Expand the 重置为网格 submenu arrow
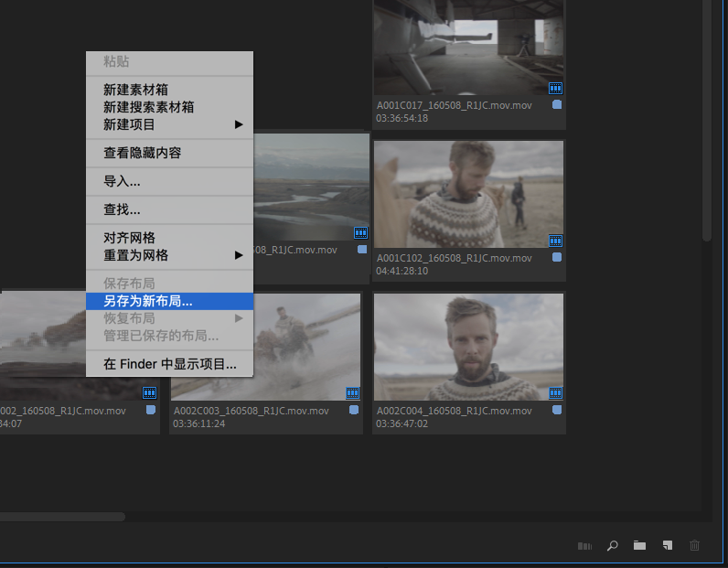728x568 pixels. pyautogui.click(x=239, y=255)
